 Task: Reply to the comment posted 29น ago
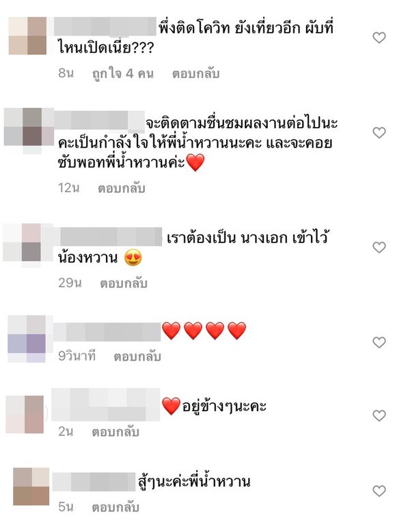click(124, 283)
